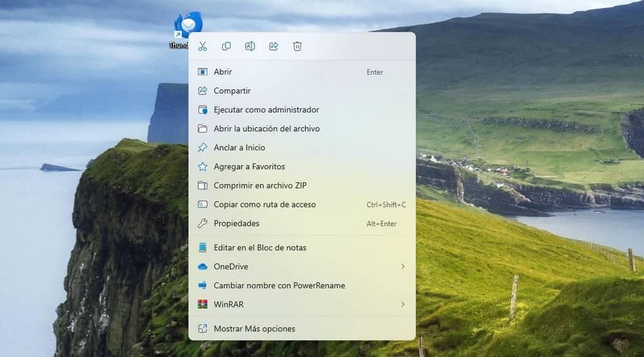Click the Delete trash icon
The width and height of the screenshot is (644, 357).
pyautogui.click(x=298, y=46)
